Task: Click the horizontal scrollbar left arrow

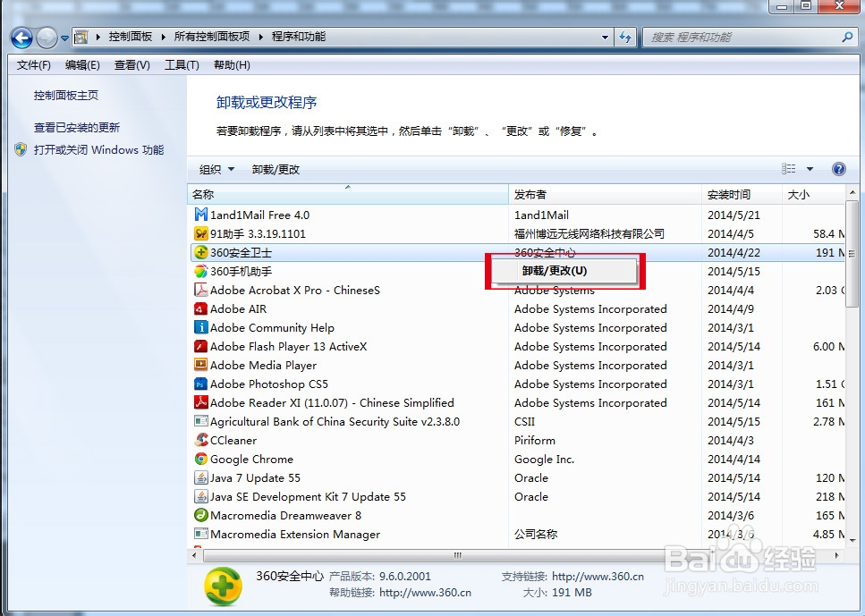Action: coord(194,555)
